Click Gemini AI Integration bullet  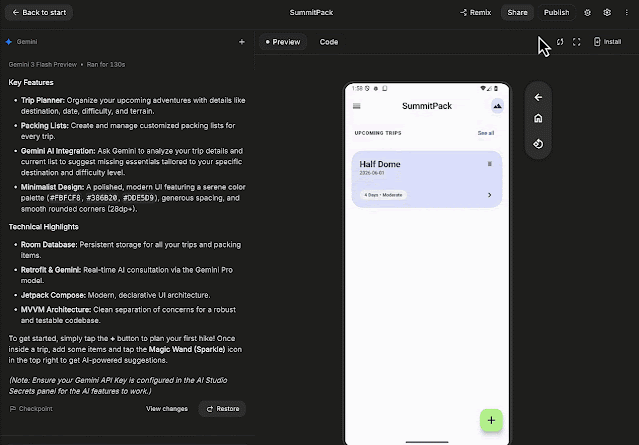click(132, 162)
